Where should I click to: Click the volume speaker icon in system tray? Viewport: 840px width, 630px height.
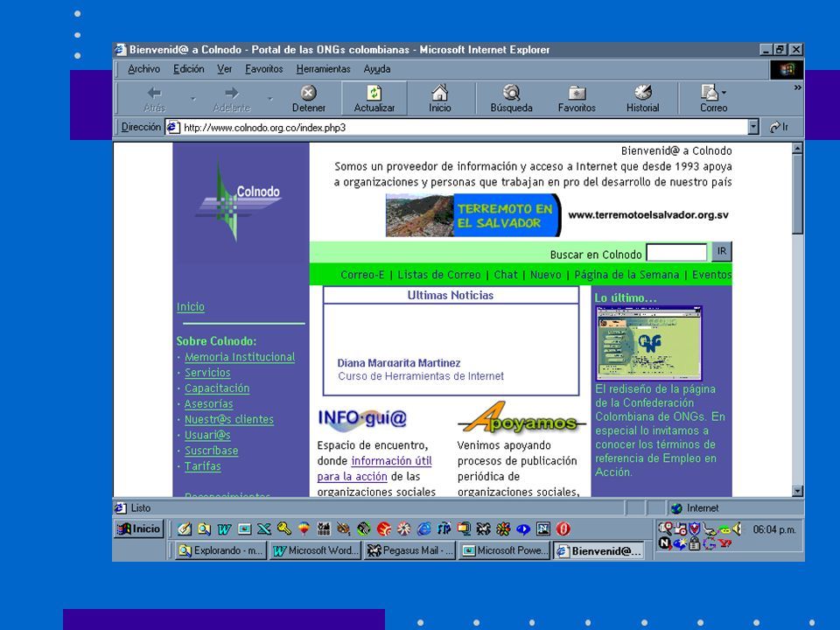[x=738, y=528]
